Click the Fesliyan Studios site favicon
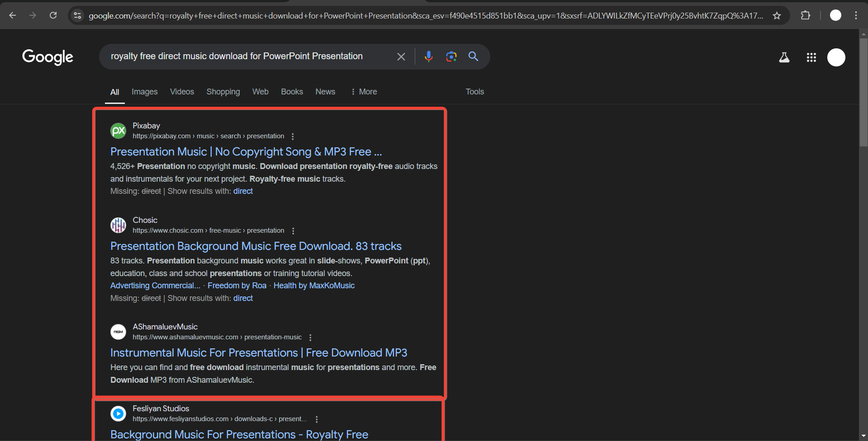 pyautogui.click(x=118, y=413)
